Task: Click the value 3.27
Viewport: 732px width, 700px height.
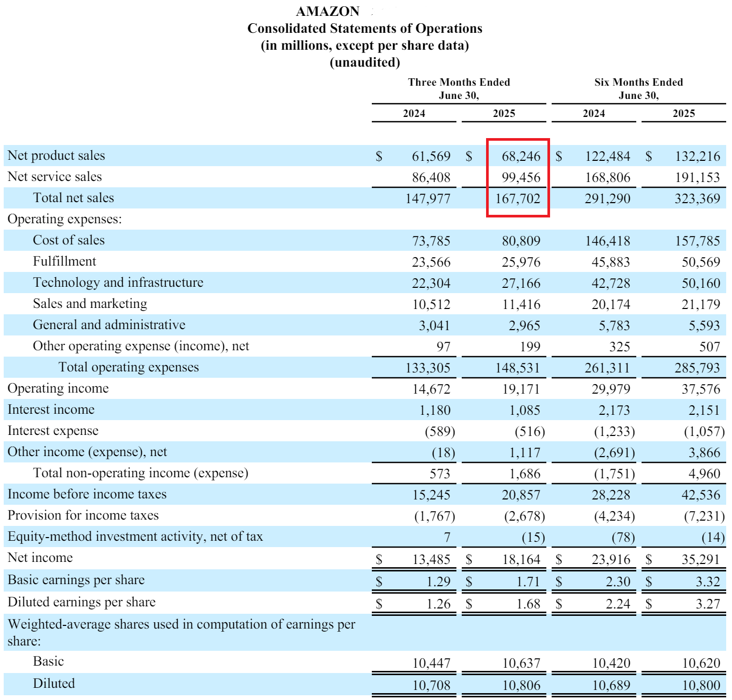Action: pos(708,604)
